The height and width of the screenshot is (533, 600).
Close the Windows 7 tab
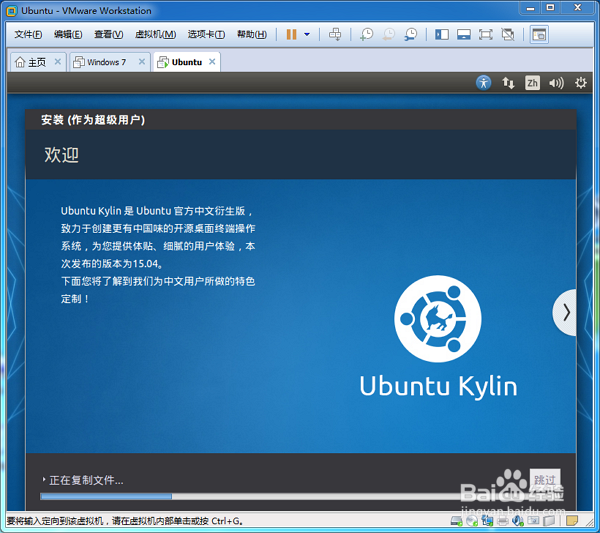pyautogui.click(x=142, y=62)
